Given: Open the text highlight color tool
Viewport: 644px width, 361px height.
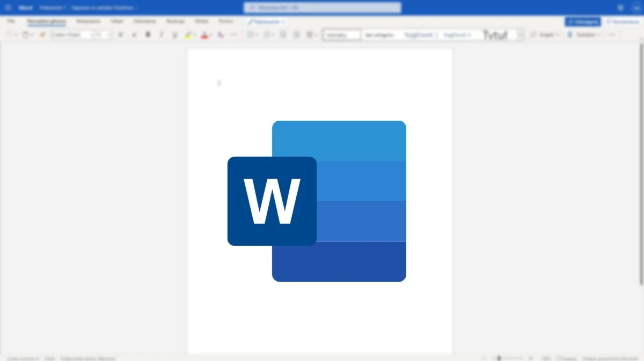Looking at the screenshot, I should [x=189, y=35].
